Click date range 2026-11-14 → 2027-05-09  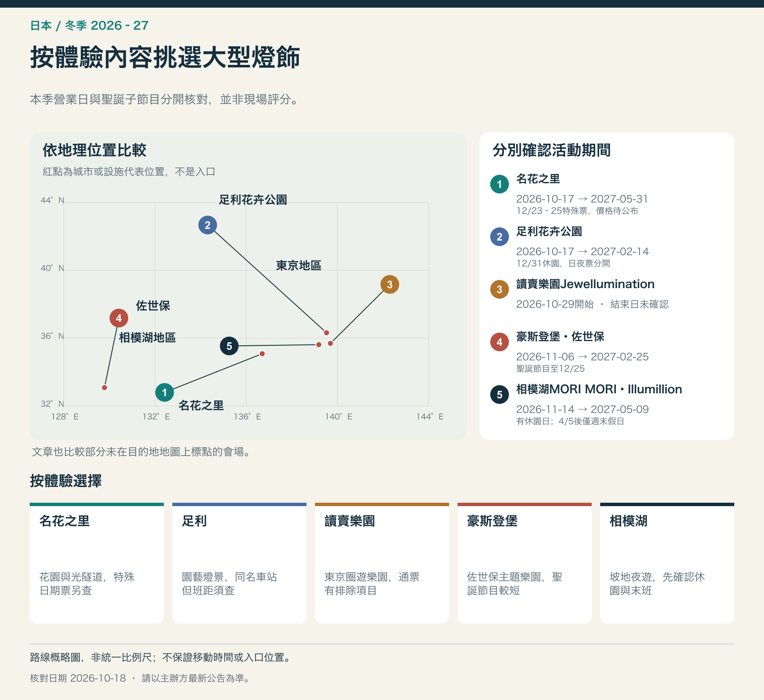pyautogui.click(x=582, y=409)
